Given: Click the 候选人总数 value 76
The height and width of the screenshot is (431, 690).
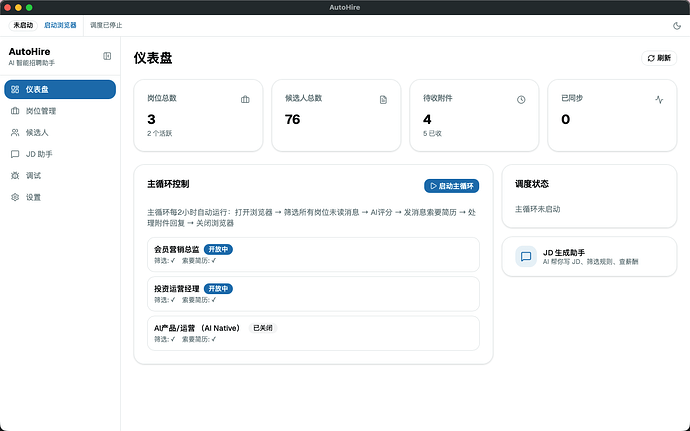Looking at the screenshot, I should pos(293,119).
